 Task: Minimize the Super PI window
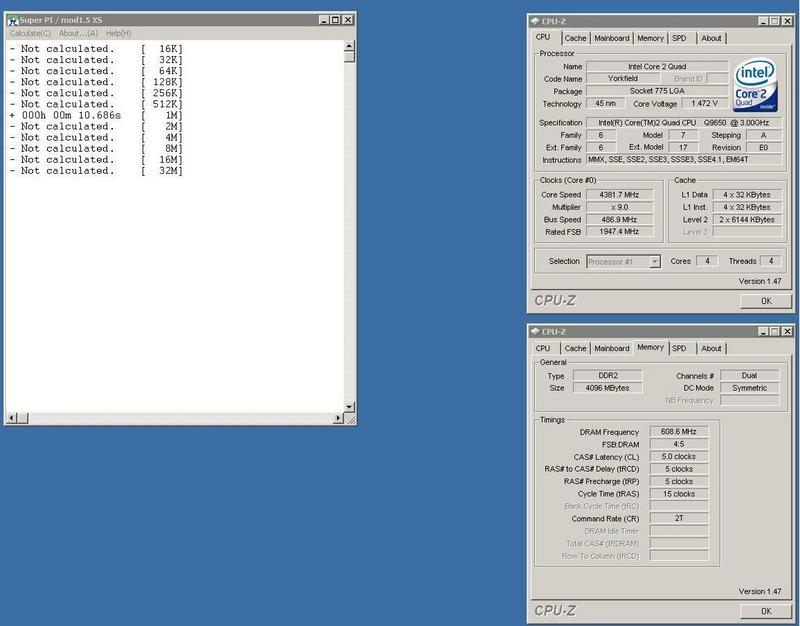323,20
